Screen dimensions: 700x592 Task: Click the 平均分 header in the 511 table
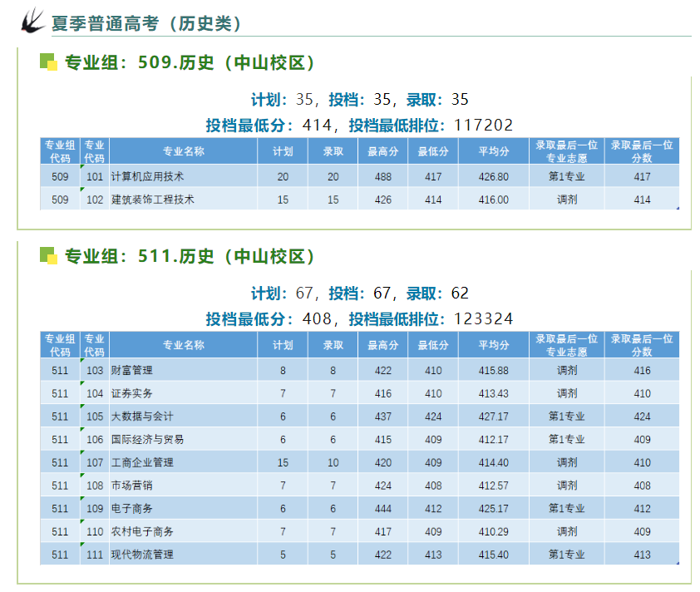494,345
